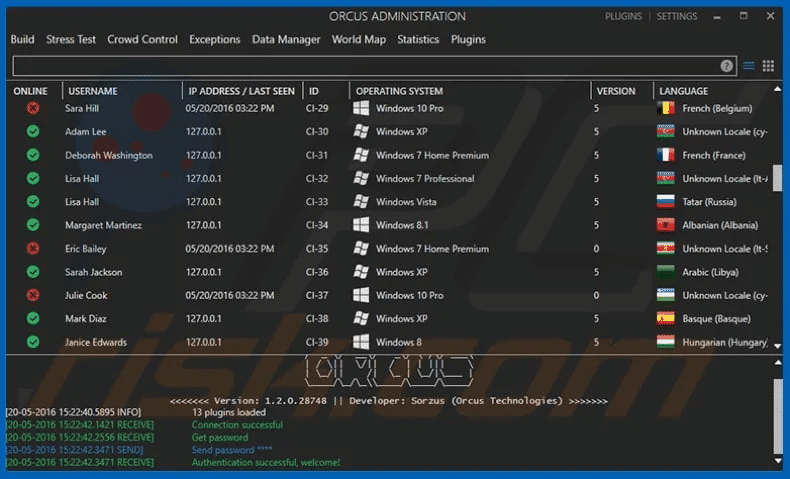Click Eric Bailey's red offline status icon
The height and width of the screenshot is (479, 790).
pyautogui.click(x=33, y=249)
